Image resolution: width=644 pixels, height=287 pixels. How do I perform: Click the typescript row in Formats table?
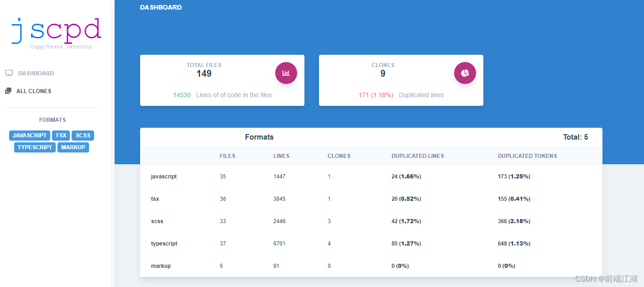[x=371, y=244]
